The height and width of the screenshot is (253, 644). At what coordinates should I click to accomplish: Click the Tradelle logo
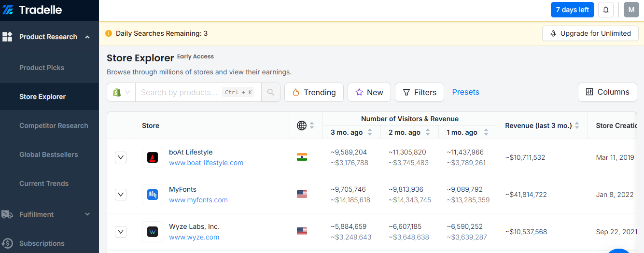32,10
